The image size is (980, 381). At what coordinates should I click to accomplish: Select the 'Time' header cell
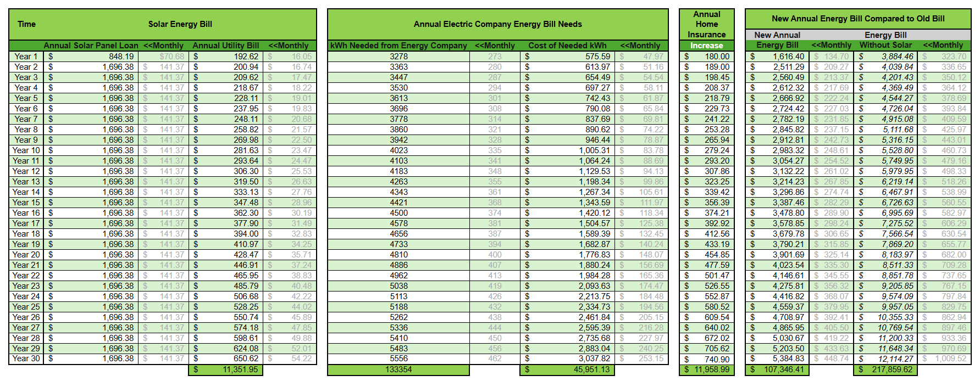coord(26,24)
